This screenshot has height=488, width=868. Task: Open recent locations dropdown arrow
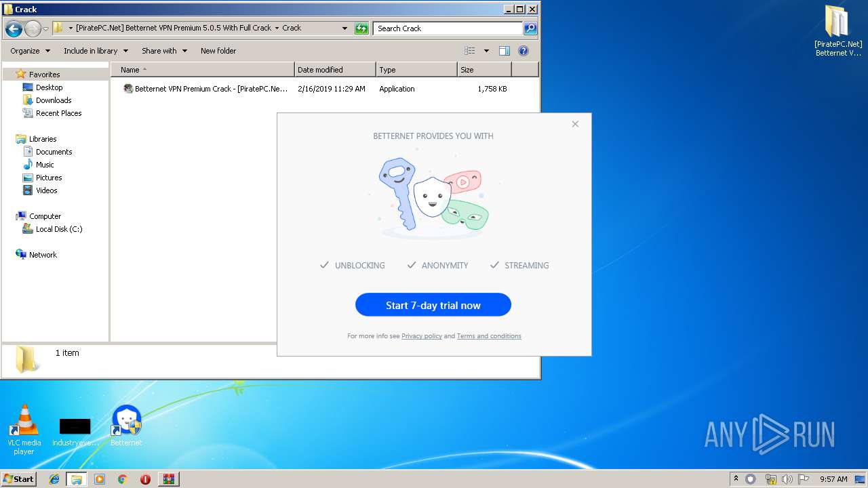click(x=45, y=28)
